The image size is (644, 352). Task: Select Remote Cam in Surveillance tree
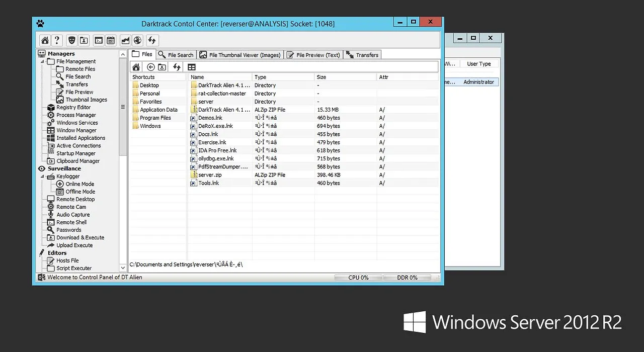71,207
